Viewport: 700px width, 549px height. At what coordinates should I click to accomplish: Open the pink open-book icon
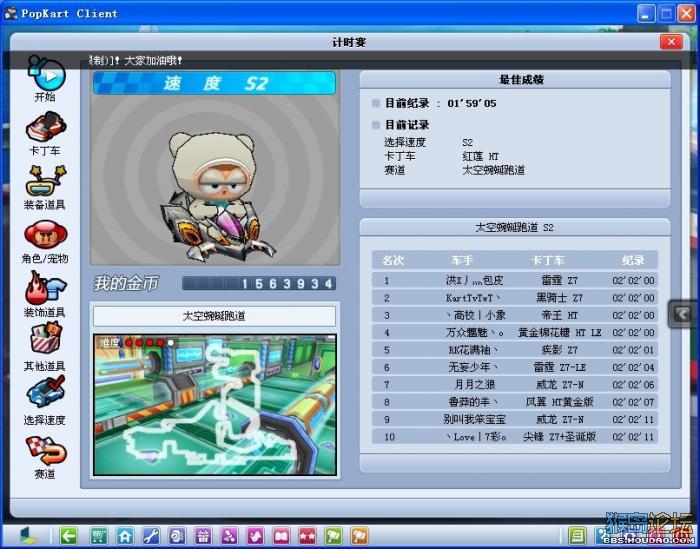pos(282,536)
